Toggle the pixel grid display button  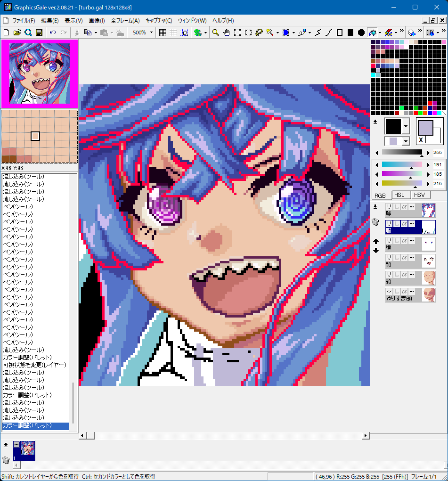tap(162, 33)
